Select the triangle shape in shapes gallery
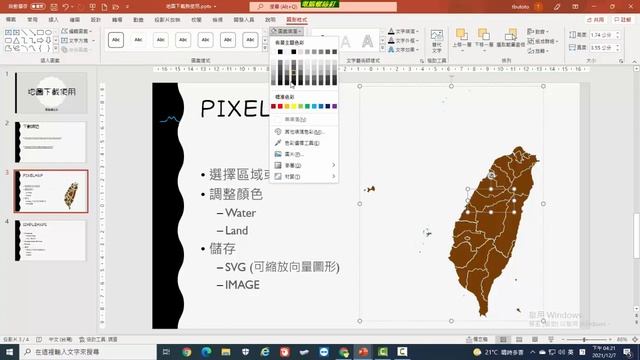This screenshot has height=360, width=640. point(16,40)
